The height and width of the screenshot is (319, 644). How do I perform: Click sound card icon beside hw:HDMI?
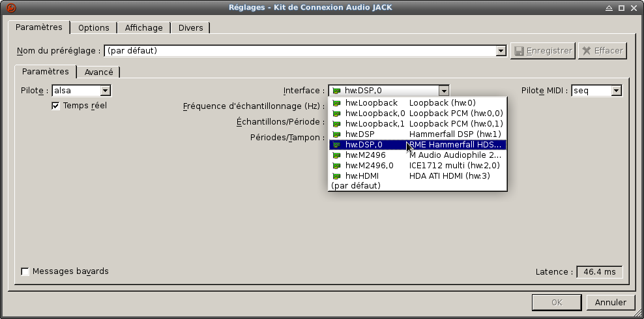tap(337, 176)
